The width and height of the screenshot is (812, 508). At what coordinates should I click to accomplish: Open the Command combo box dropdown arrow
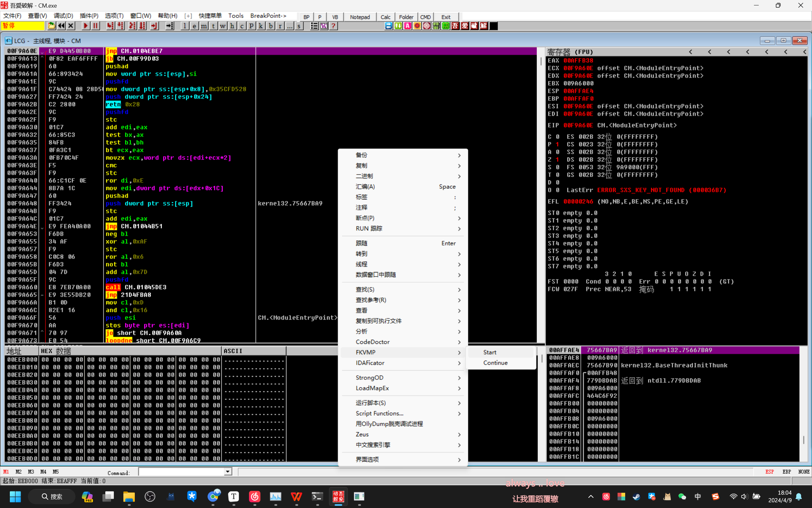(x=228, y=472)
